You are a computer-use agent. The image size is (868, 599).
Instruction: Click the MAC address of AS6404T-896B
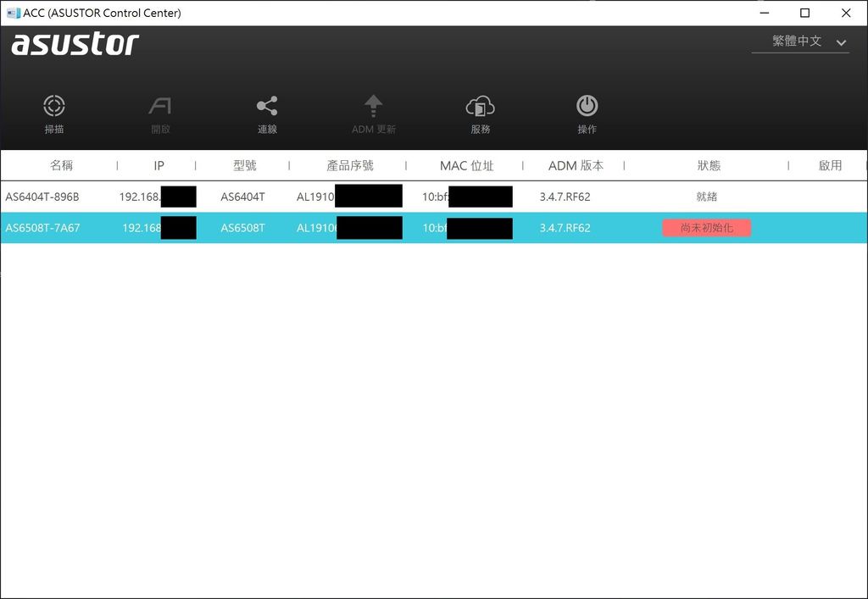467,197
